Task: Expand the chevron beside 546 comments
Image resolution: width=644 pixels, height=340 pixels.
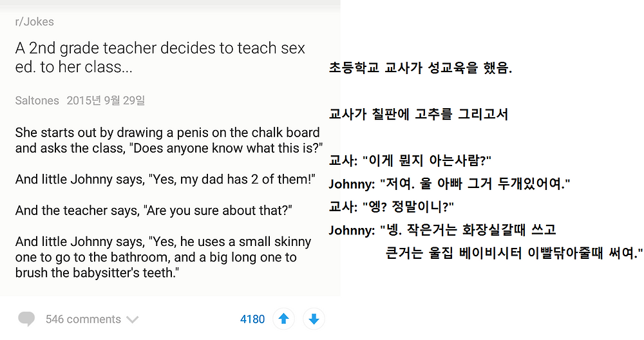Action: tap(132, 319)
